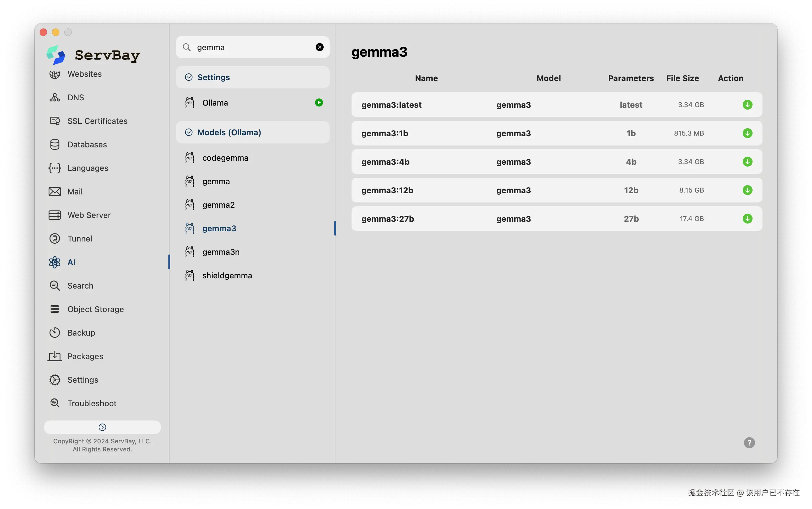Image resolution: width=812 pixels, height=509 pixels.
Task: Select the shieldgemma model
Action: point(227,276)
